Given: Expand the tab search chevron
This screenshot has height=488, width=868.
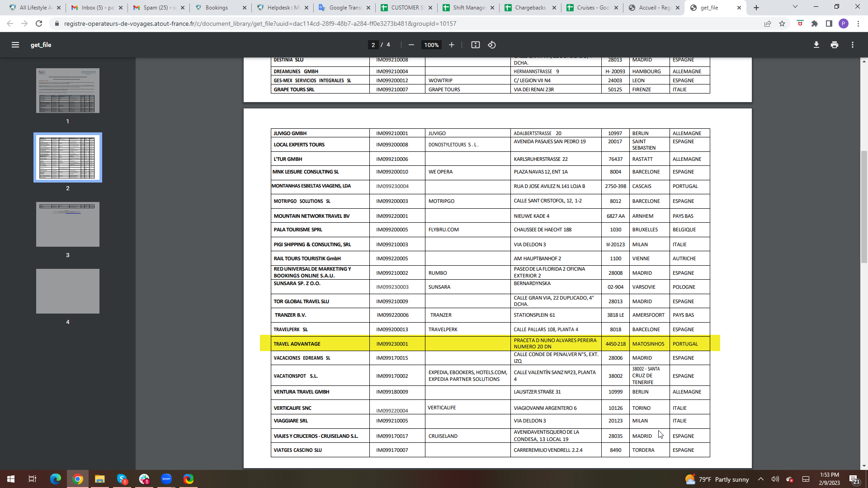Looking at the screenshot, I should click(795, 7).
